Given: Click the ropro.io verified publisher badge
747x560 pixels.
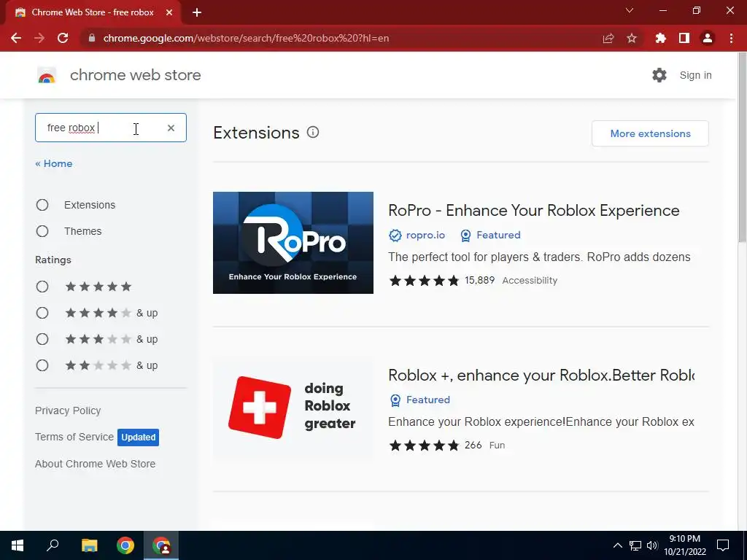Looking at the screenshot, I should pos(395,236).
